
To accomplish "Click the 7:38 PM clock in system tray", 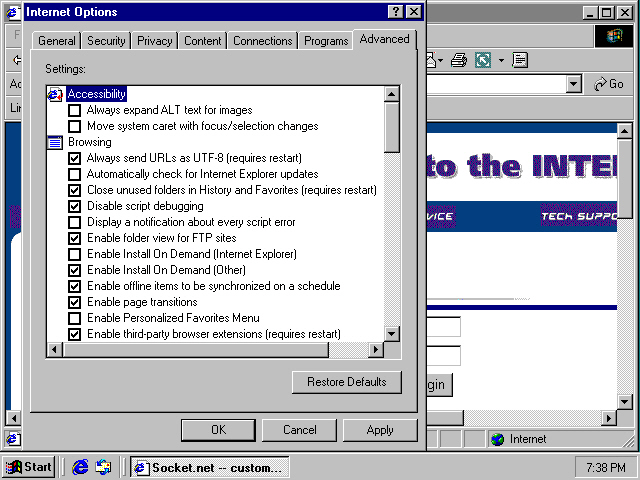I will [x=605, y=467].
